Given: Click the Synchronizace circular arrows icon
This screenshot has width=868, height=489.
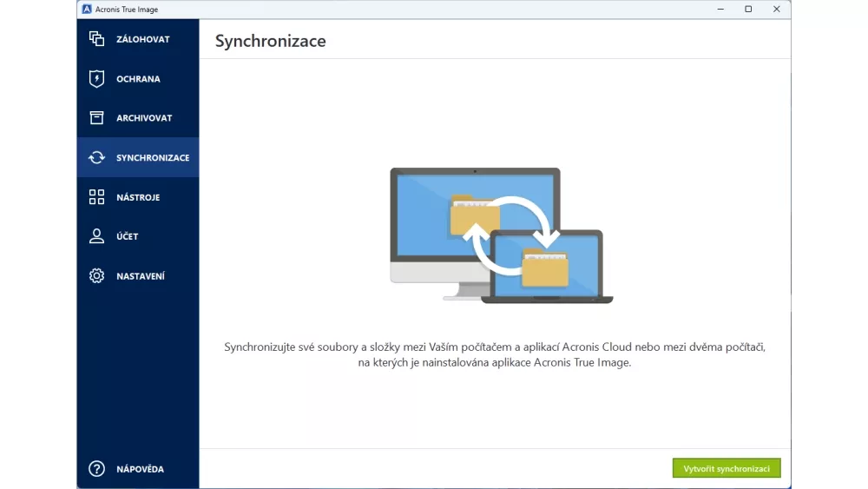Looking at the screenshot, I should click(x=96, y=158).
